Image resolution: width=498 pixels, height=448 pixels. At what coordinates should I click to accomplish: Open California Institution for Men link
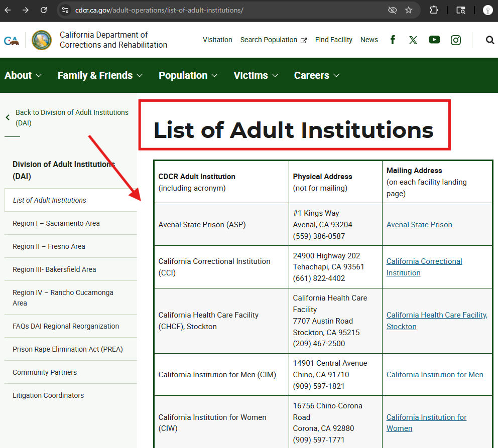435,375
